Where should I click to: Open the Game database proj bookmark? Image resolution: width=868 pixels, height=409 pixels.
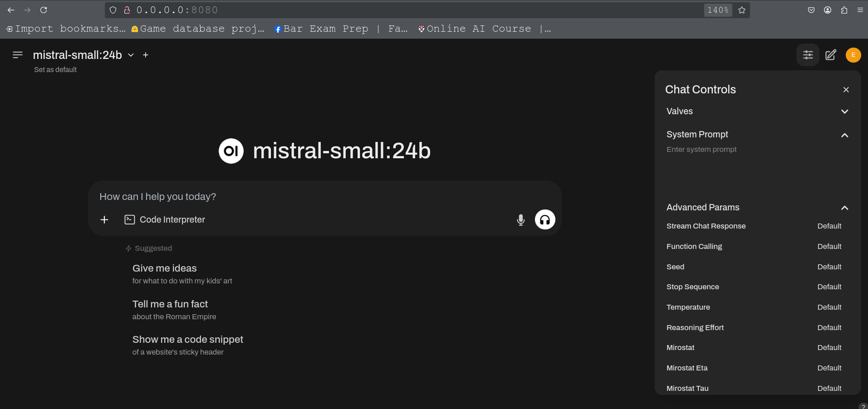[x=198, y=29]
